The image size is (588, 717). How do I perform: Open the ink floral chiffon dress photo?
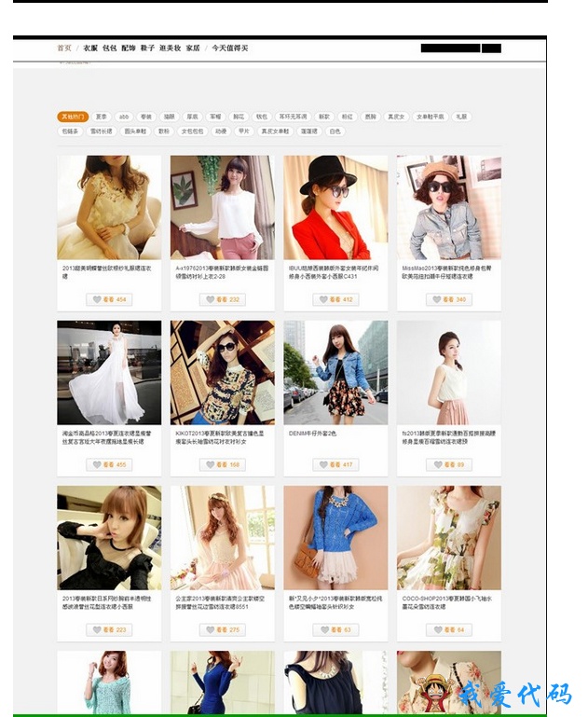pyautogui.click(x=449, y=538)
